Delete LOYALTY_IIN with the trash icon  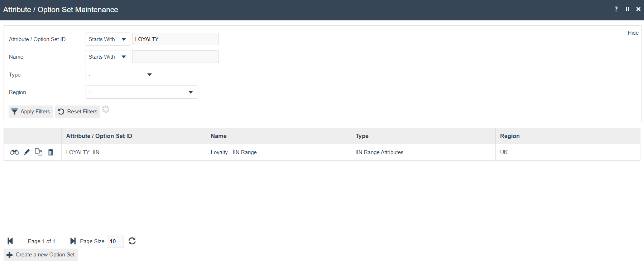click(x=51, y=152)
